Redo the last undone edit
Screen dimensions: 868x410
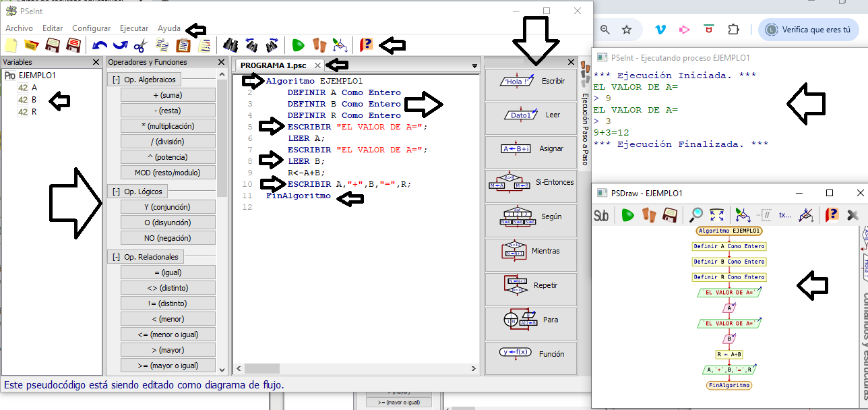click(x=121, y=46)
